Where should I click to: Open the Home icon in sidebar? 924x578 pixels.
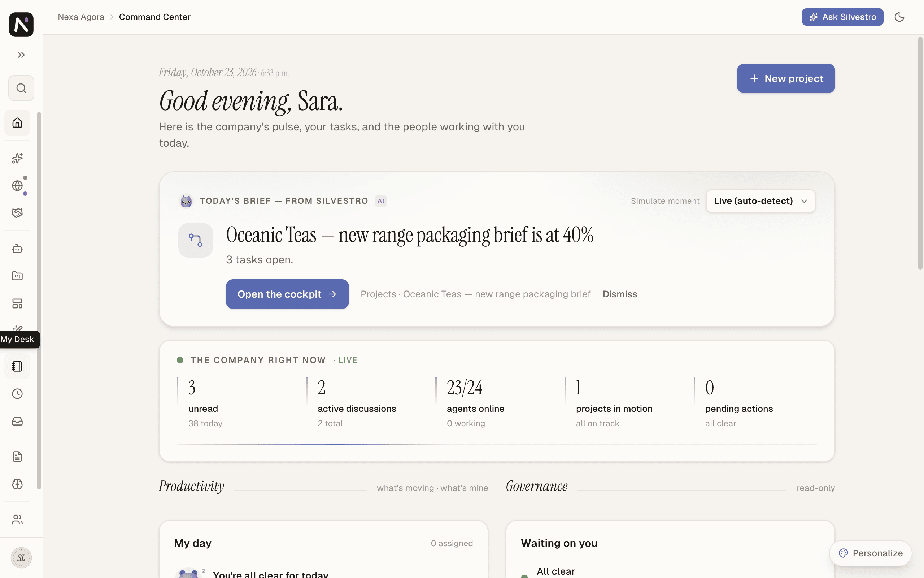17,123
